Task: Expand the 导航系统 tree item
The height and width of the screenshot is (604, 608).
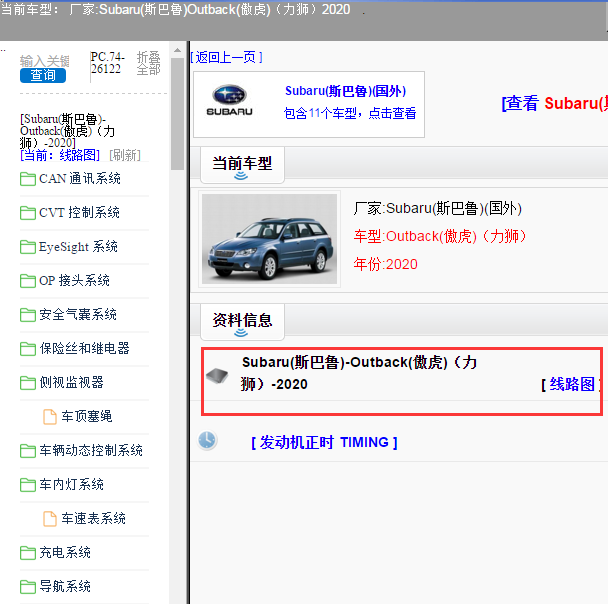Action: pyautogui.click(x=65, y=587)
